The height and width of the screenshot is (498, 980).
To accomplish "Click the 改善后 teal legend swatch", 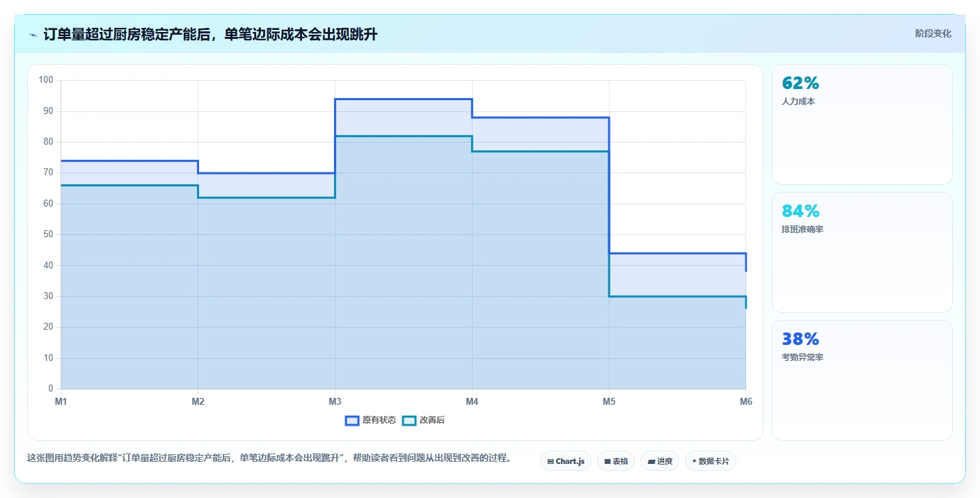I will (x=409, y=420).
